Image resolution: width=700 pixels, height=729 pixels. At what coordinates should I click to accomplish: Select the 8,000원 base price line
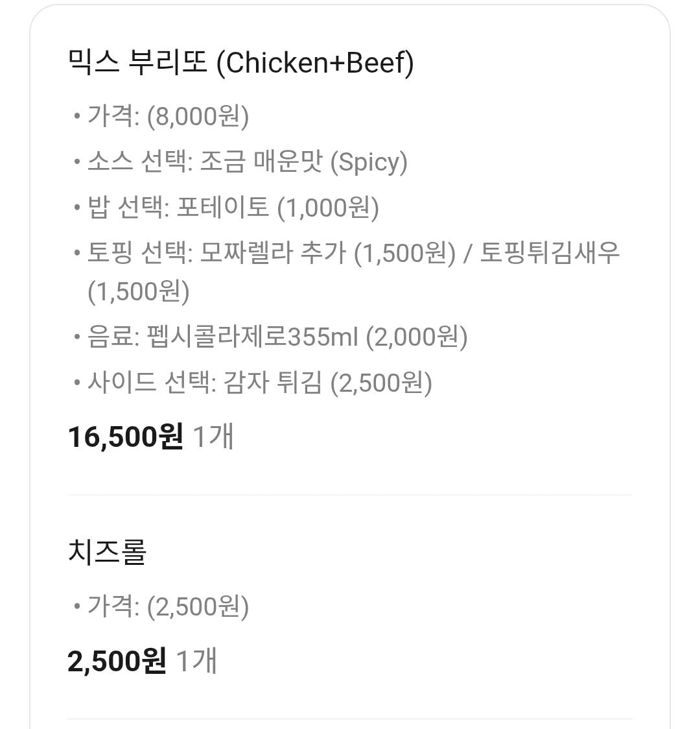[x=168, y=117]
